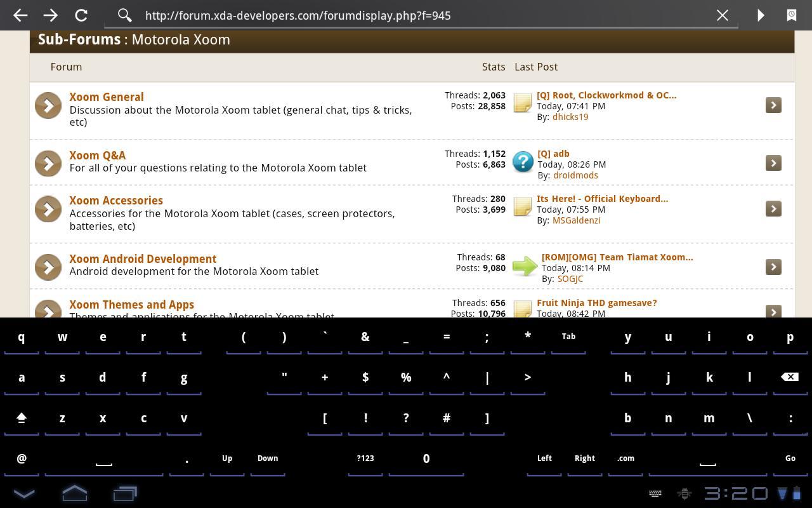Switch to symbols with the ?123 key
The image size is (812, 508).
click(365, 458)
